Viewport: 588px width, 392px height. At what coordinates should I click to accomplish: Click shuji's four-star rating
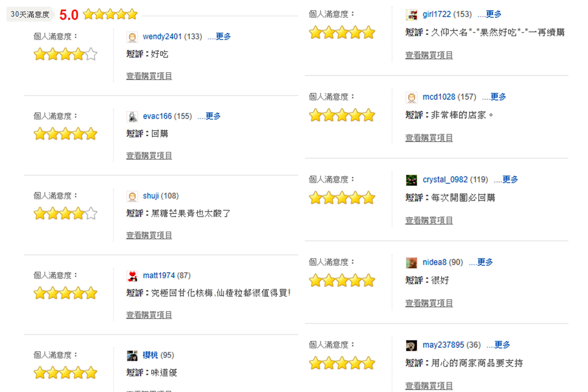click(65, 213)
